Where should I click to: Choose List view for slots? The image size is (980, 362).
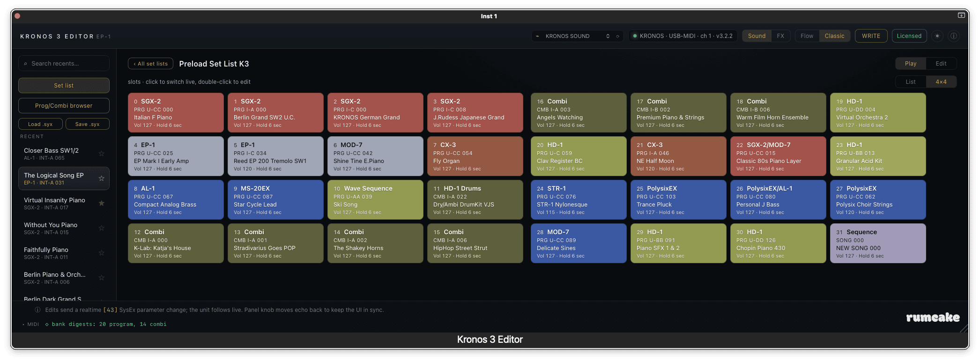click(911, 82)
